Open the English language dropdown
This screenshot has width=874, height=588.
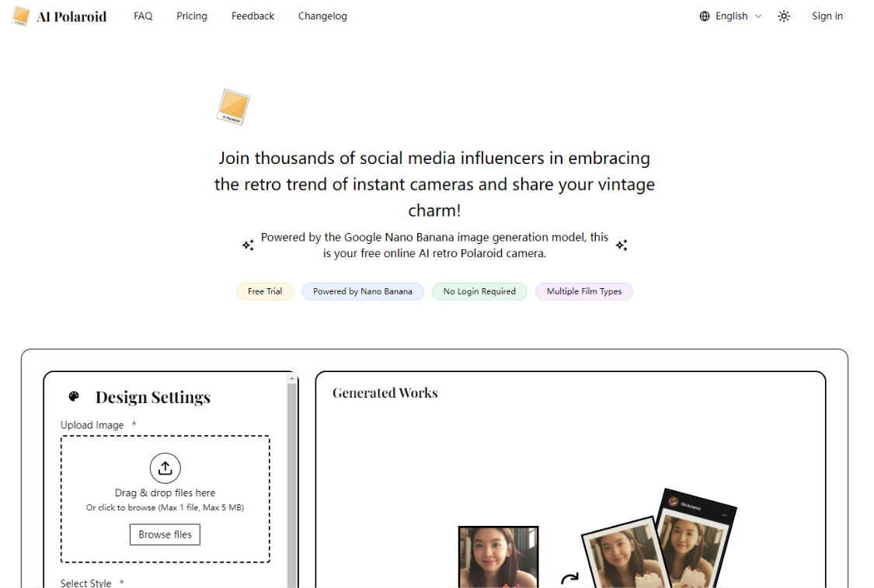click(731, 16)
